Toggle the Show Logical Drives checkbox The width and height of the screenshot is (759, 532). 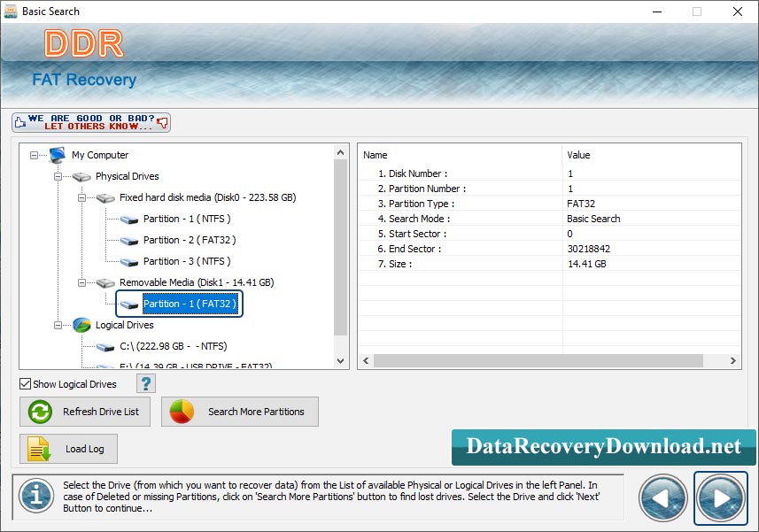[x=25, y=384]
